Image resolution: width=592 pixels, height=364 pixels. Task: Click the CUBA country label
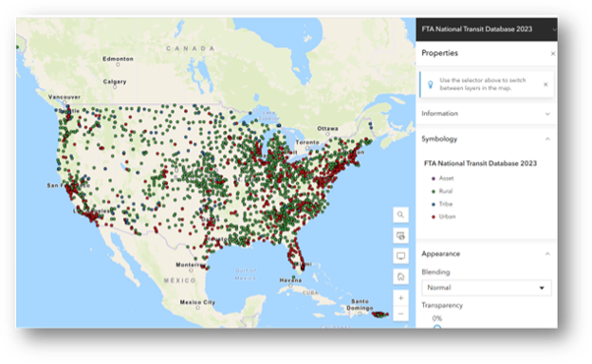[x=310, y=293]
